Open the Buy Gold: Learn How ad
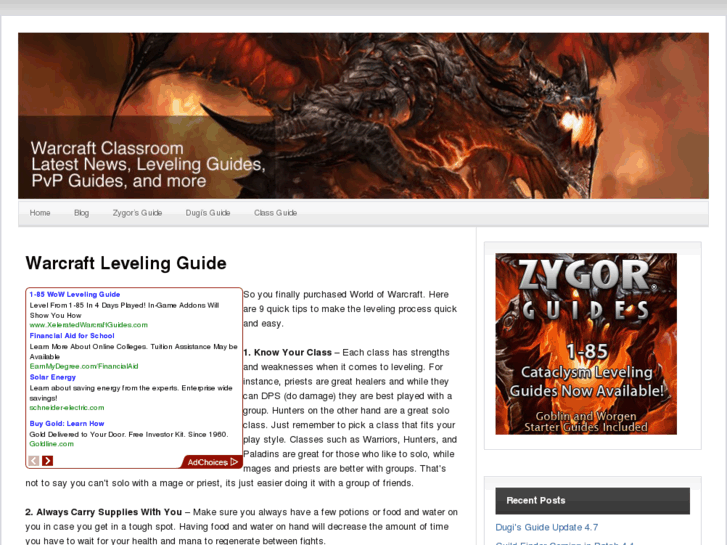 tap(67, 423)
